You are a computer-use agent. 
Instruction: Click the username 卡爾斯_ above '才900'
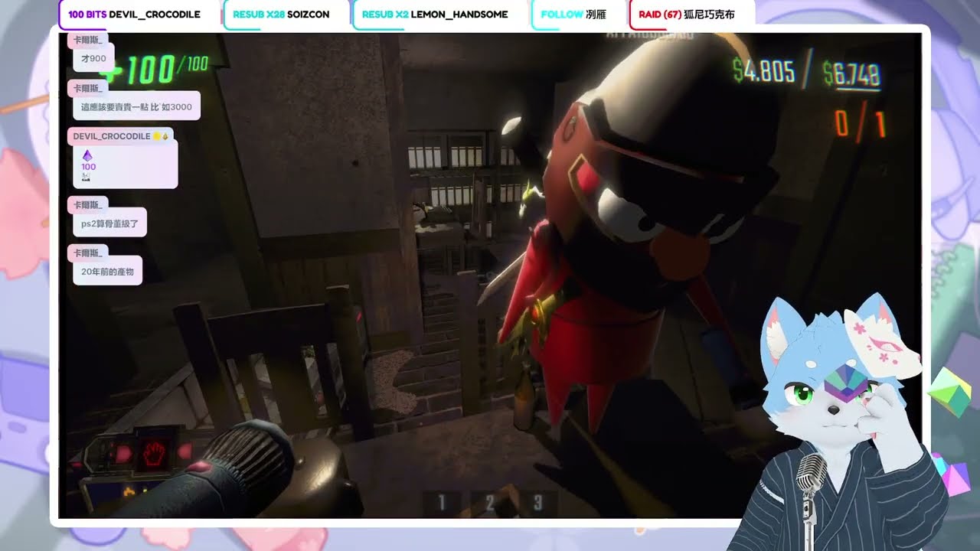coord(87,40)
